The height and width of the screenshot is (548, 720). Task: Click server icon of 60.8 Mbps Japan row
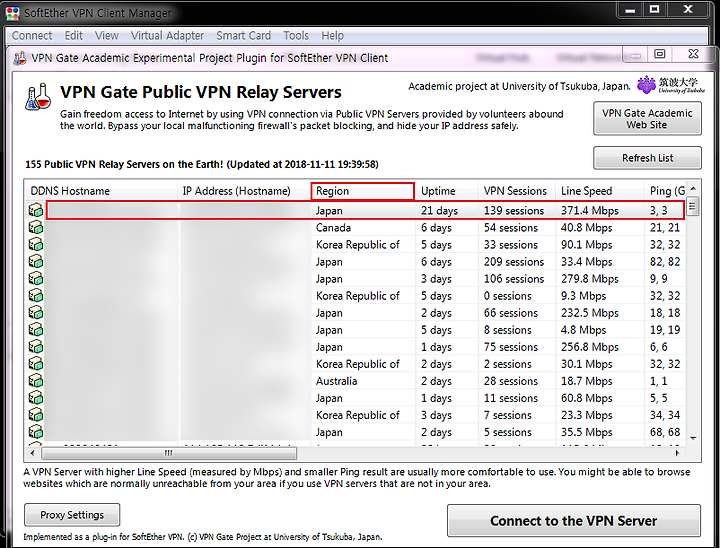coord(36,398)
